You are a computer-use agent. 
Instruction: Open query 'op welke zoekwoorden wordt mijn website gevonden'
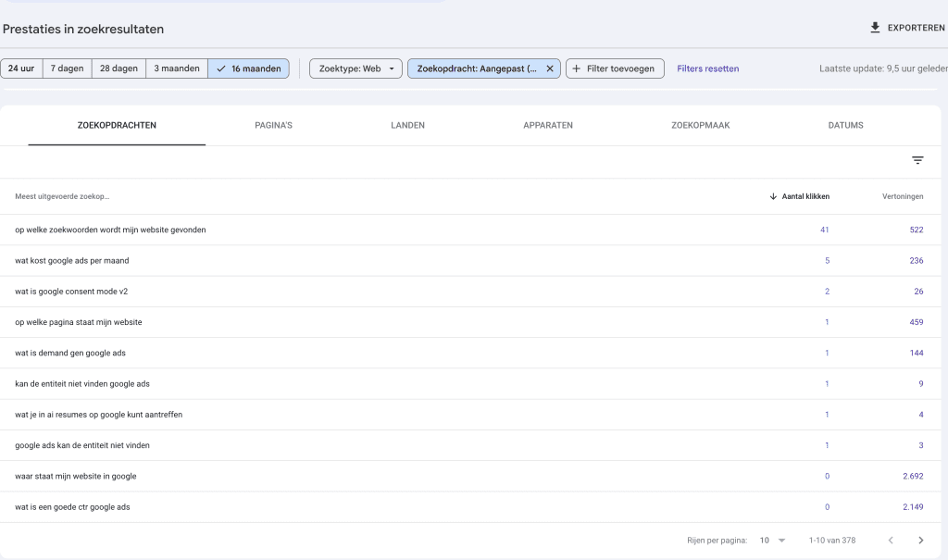(111, 230)
